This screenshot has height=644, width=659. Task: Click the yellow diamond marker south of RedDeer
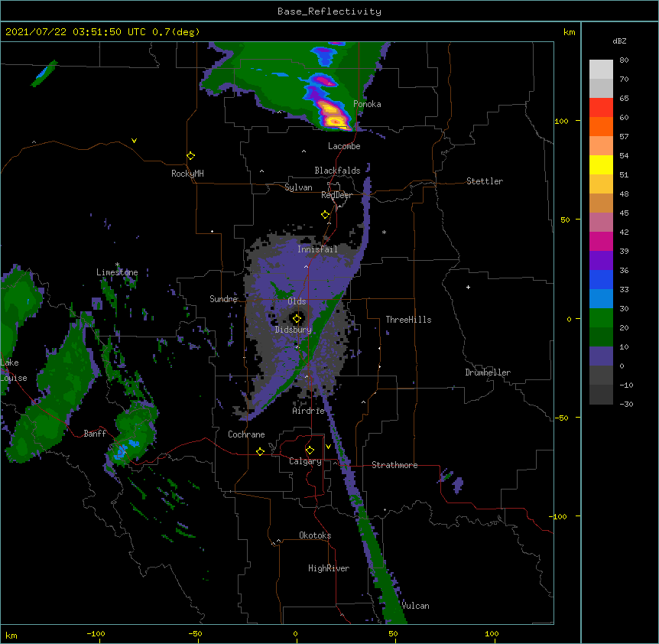click(x=326, y=215)
